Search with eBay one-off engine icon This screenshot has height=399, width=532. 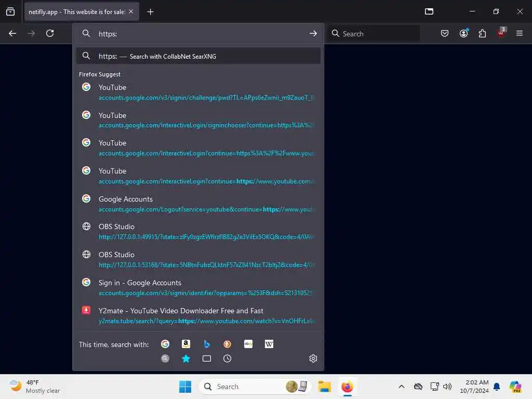pyautogui.click(x=248, y=344)
